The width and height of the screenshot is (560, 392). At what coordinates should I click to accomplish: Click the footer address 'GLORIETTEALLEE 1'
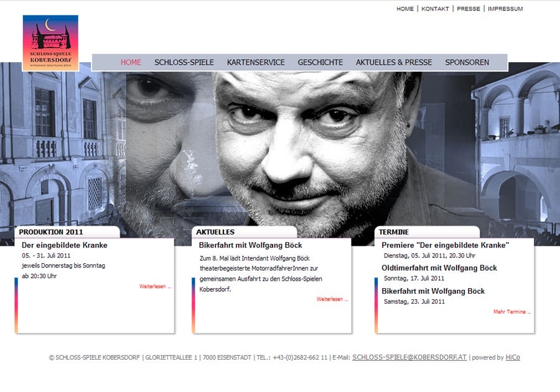pos(171,357)
